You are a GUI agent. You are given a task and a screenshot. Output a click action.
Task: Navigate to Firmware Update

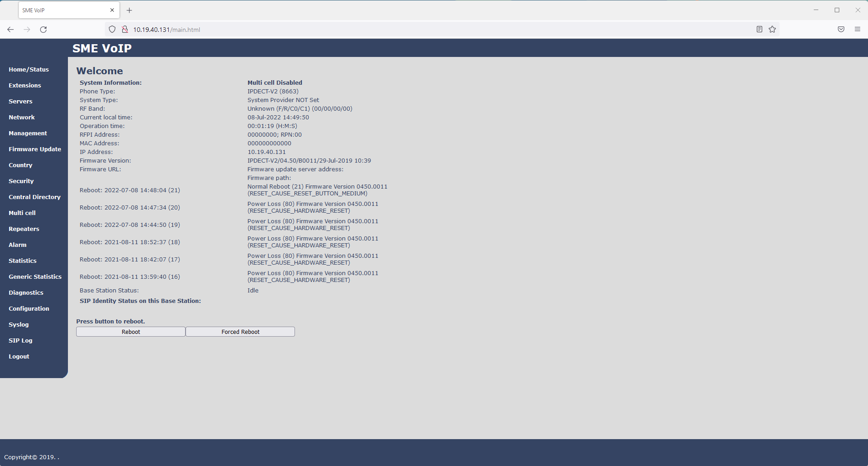pyautogui.click(x=35, y=149)
